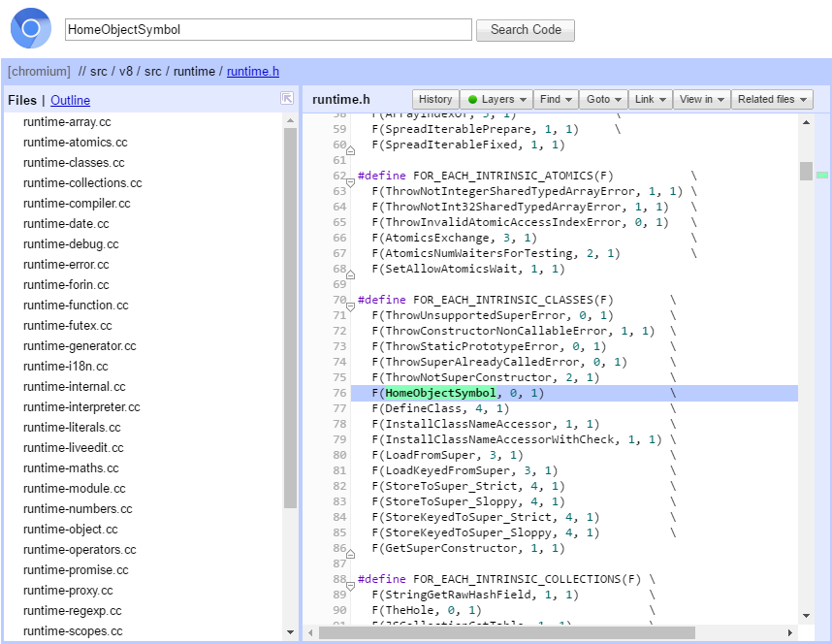
Task: Click the green search-hit marker beside the scrollbar
Action: coord(822,176)
